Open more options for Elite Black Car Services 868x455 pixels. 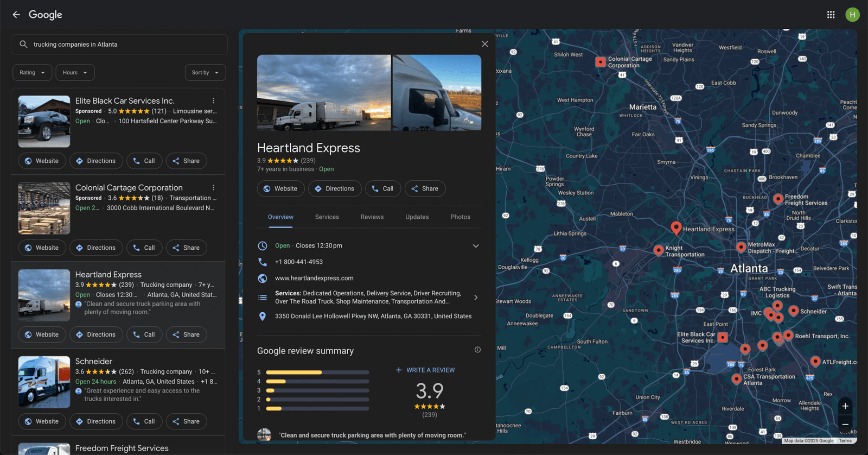coord(214,101)
